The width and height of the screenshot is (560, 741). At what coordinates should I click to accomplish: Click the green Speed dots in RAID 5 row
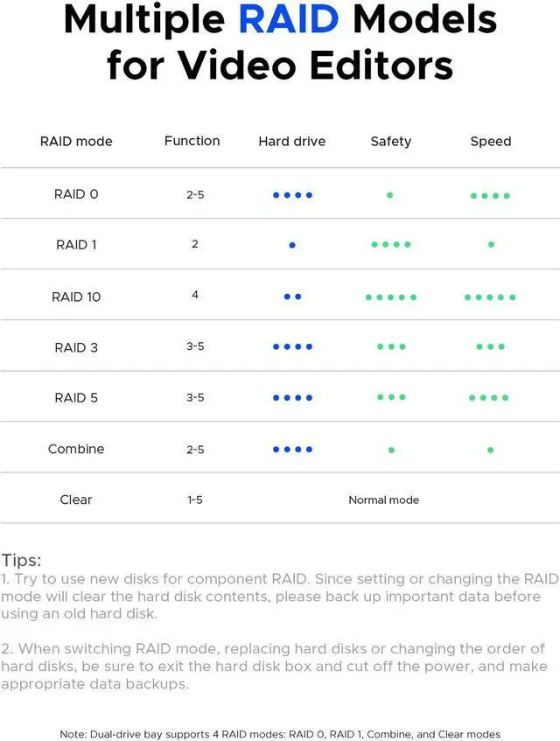(x=488, y=398)
